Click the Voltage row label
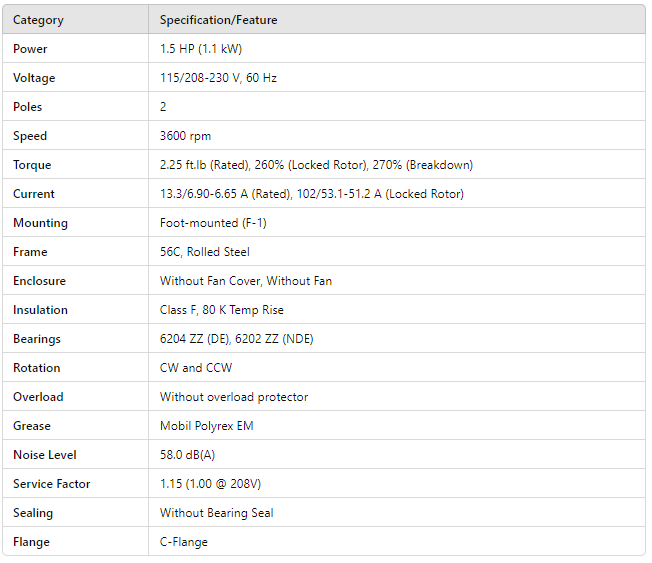This screenshot has height=563, width=652. (x=34, y=78)
